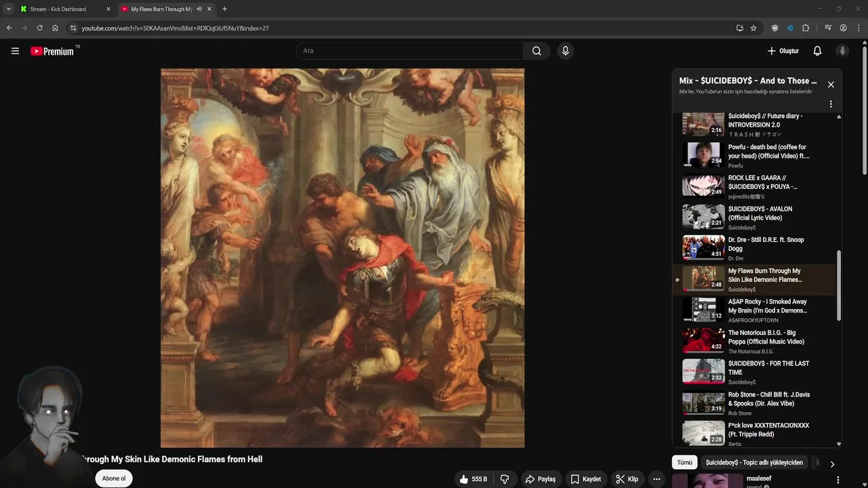Image resolution: width=868 pixels, height=488 pixels.
Task: Close the Kick Dashboard tab
Action: pos(108,9)
